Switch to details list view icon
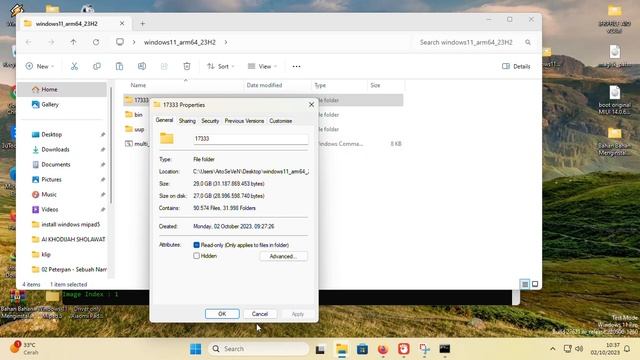This screenshot has height=360, width=640. (525, 284)
